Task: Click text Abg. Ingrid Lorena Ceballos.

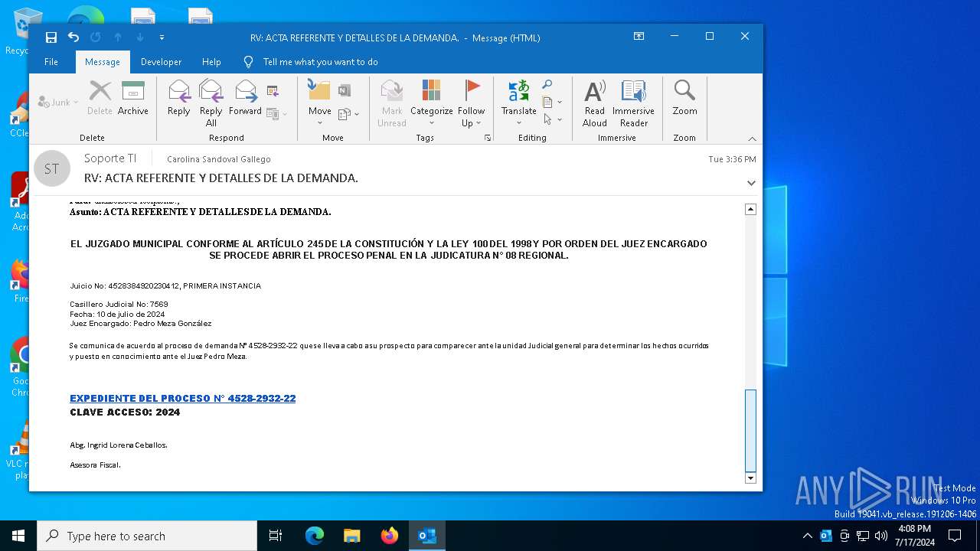Action: click(119, 445)
